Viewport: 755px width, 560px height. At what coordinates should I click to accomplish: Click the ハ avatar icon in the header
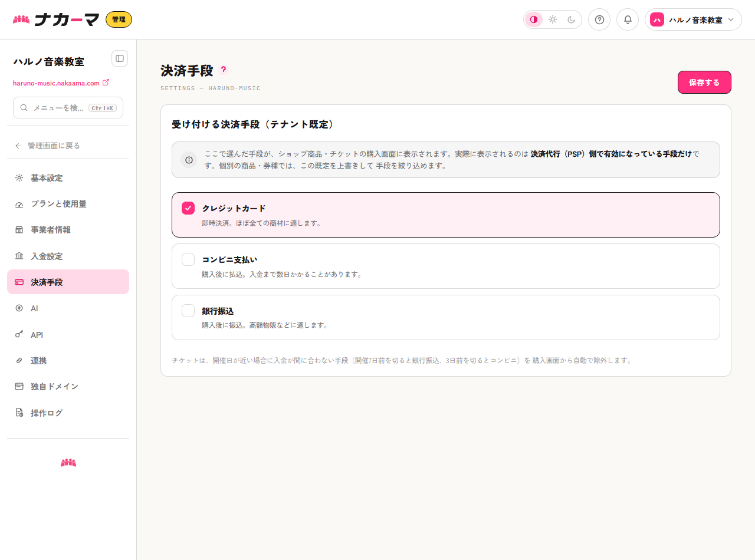click(657, 19)
